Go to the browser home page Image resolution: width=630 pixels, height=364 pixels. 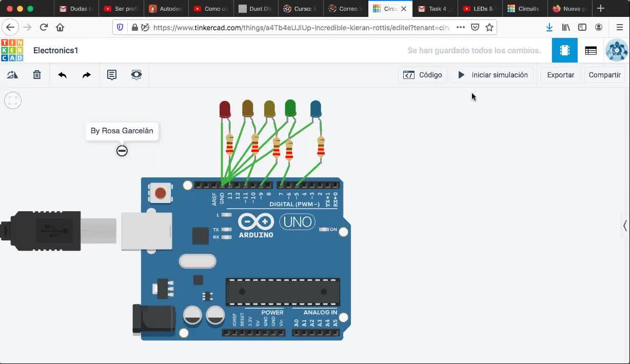pos(60,28)
